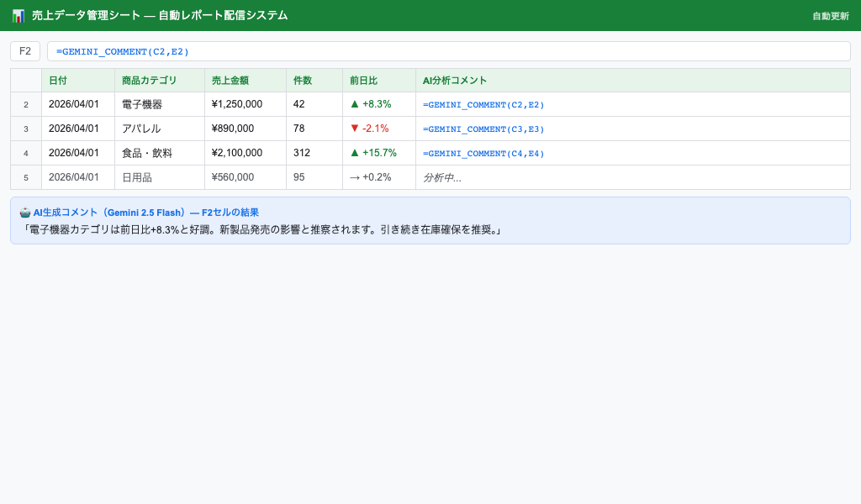The width and height of the screenshot is (861, 504).
Task: Click the up-arrow indicator next to +15.7%
Action: point(354,153)
